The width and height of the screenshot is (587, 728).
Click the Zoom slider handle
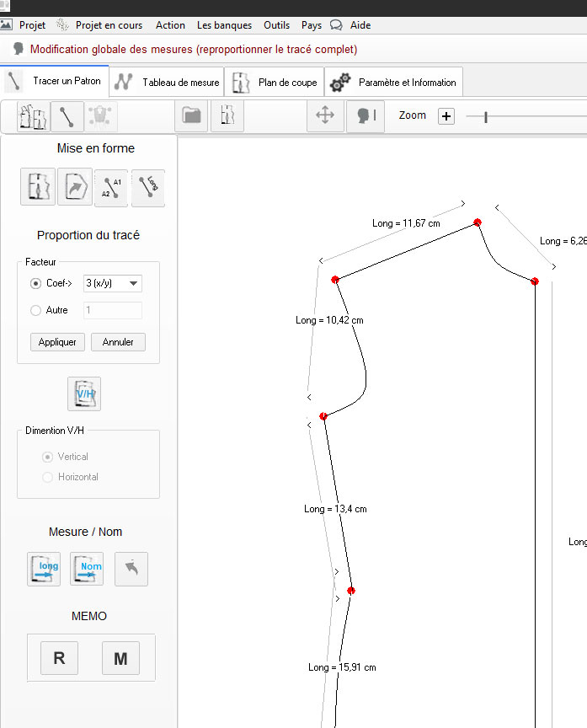click(x=486, y=116)
